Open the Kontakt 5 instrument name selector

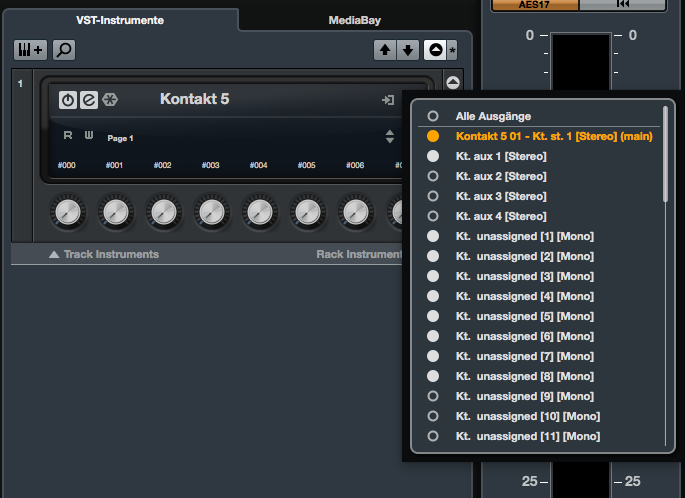click(194, 99)
